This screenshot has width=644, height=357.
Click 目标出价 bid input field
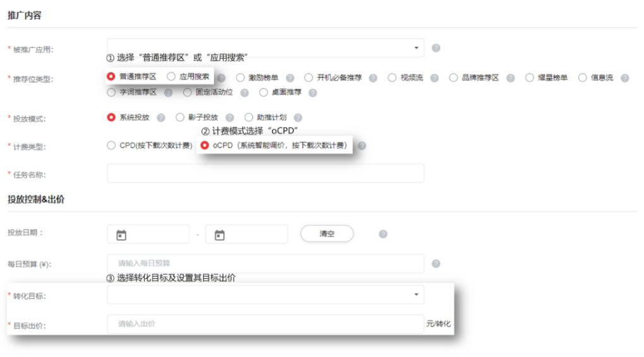(x=265, y=324)
